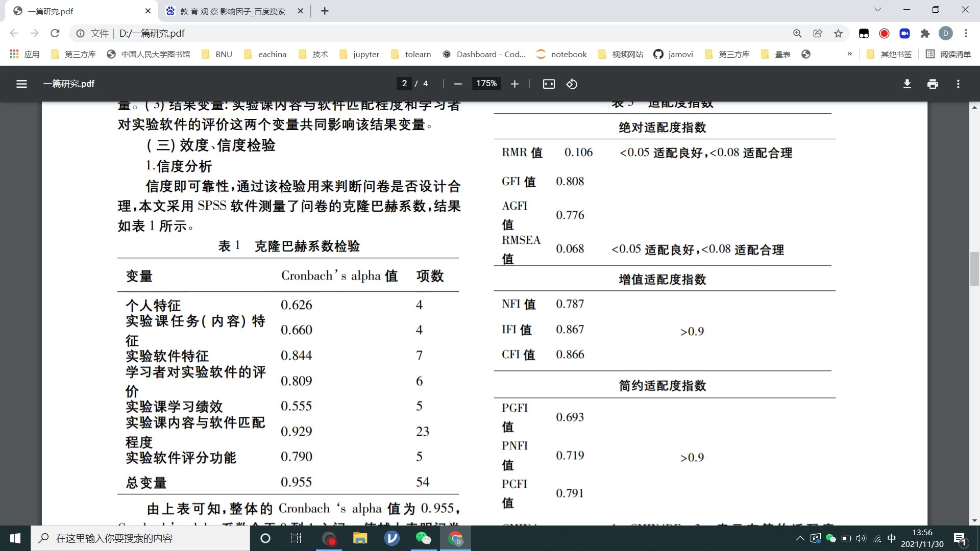The image size is (980, 551).
Task: Open the tolearn bookmark folder
Action: click(x=411, y=54)
